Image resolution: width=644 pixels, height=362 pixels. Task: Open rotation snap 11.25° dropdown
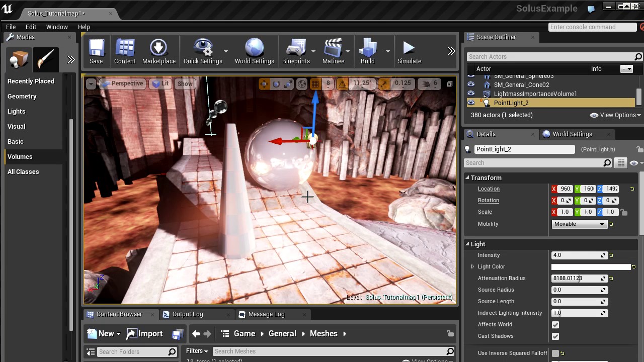click(x=362, y=83)
